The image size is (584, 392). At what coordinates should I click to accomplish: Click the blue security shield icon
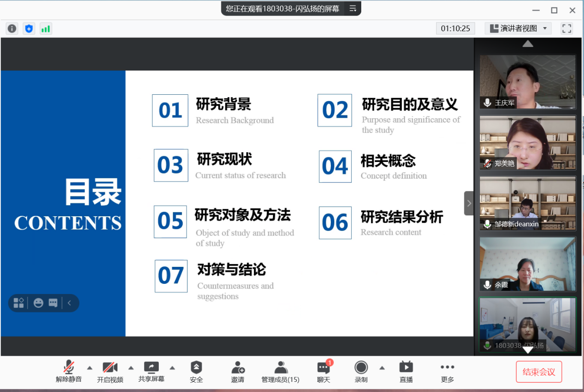click(x=29, y=29)
